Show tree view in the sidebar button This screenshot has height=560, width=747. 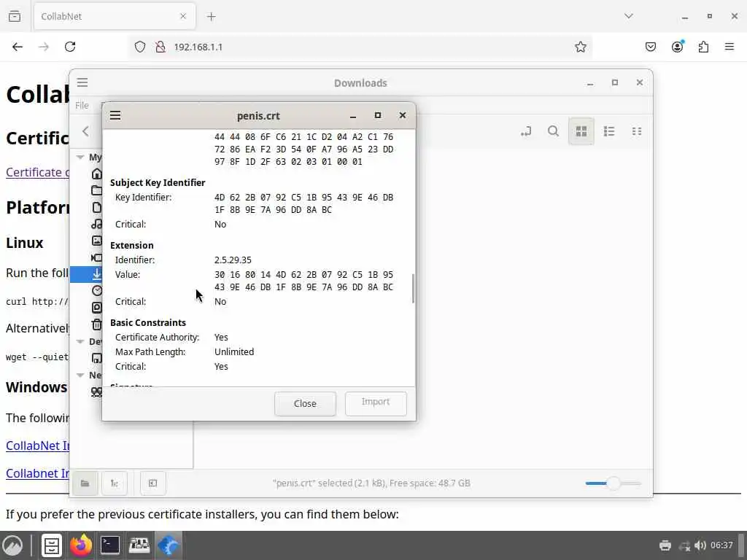[x=115, y=483]
